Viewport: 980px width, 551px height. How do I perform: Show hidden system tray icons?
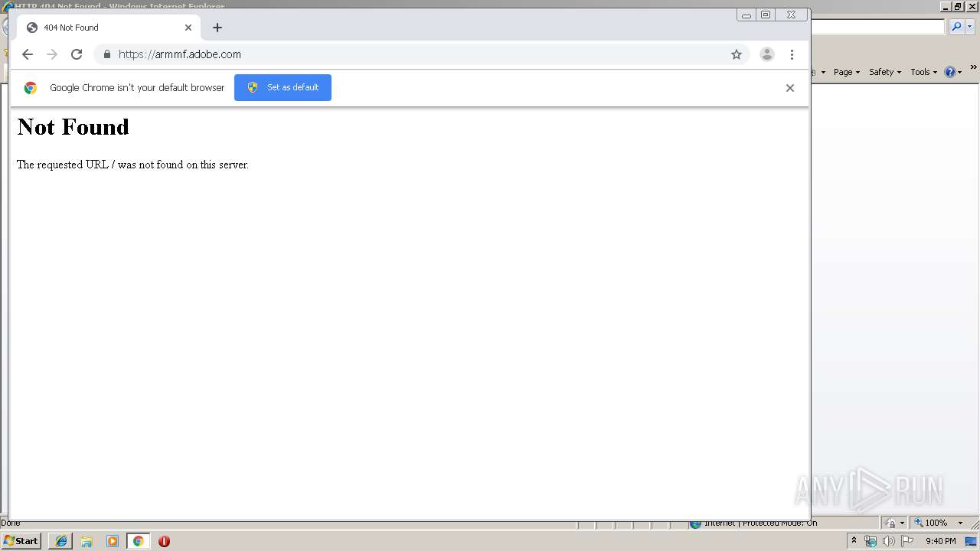[854, 541]
